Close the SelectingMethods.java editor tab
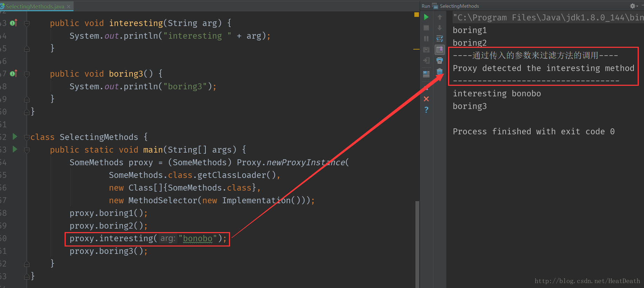The image size is (644, 288). pos(68,6)
